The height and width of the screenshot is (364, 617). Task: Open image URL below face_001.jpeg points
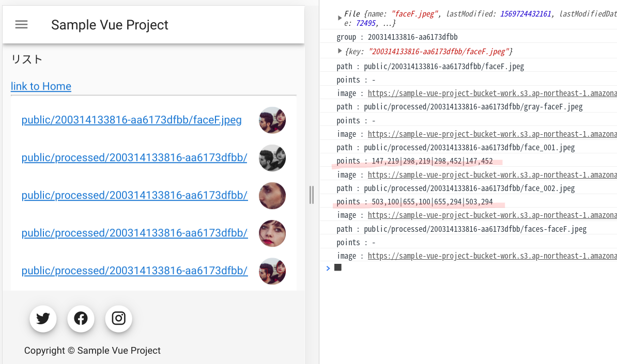pos(491,175)
